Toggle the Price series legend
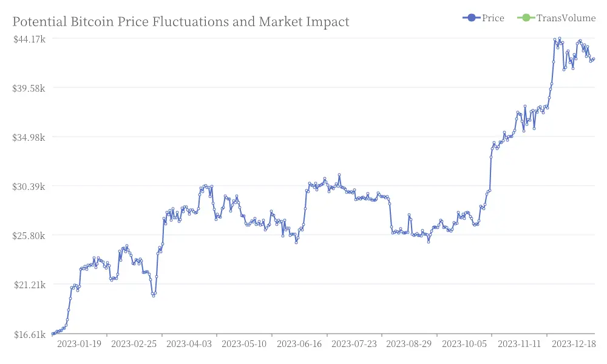607x364 pixels. coord(483,18)
